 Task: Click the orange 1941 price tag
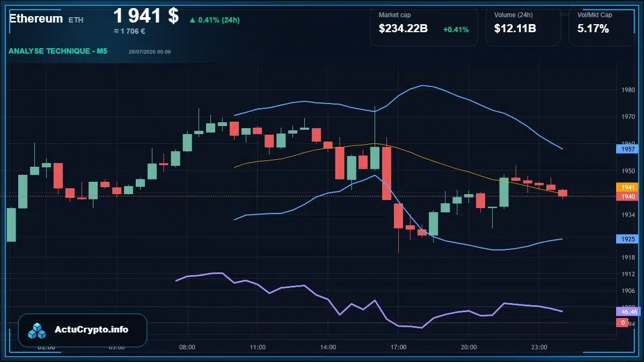(626, 187)
